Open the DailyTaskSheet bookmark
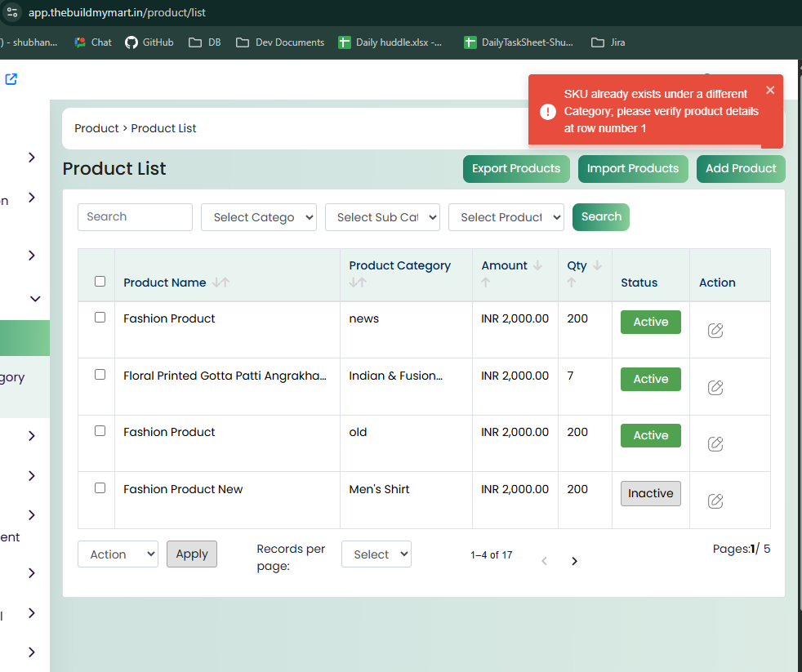802x672 pixels. tap(518, 42)
